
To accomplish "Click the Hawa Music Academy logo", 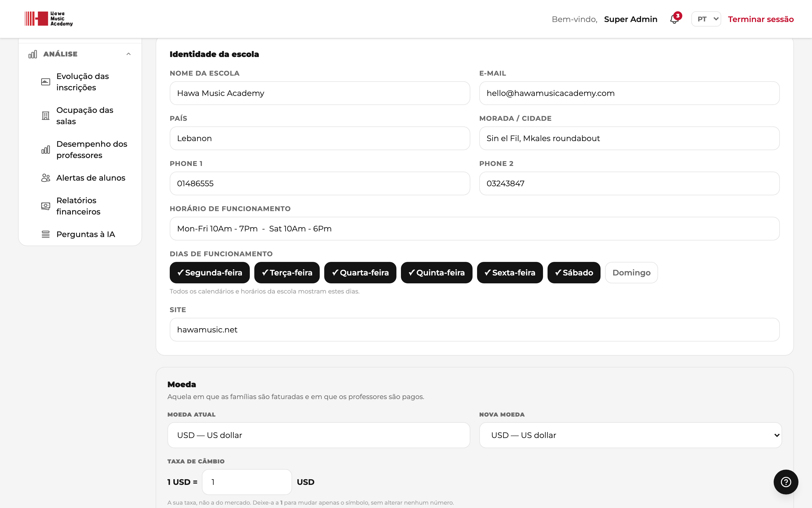I will 49,19.
